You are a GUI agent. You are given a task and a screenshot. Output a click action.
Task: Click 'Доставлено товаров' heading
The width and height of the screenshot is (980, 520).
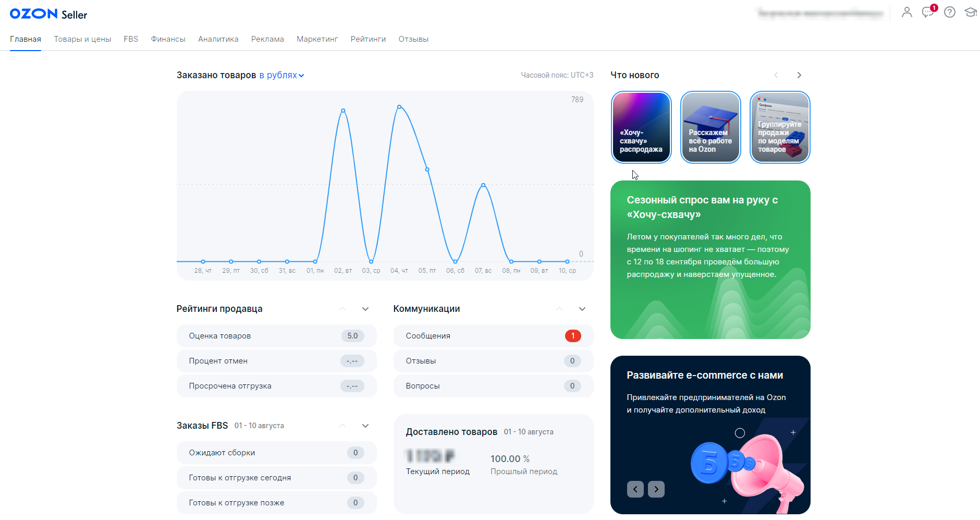[451, 432]
